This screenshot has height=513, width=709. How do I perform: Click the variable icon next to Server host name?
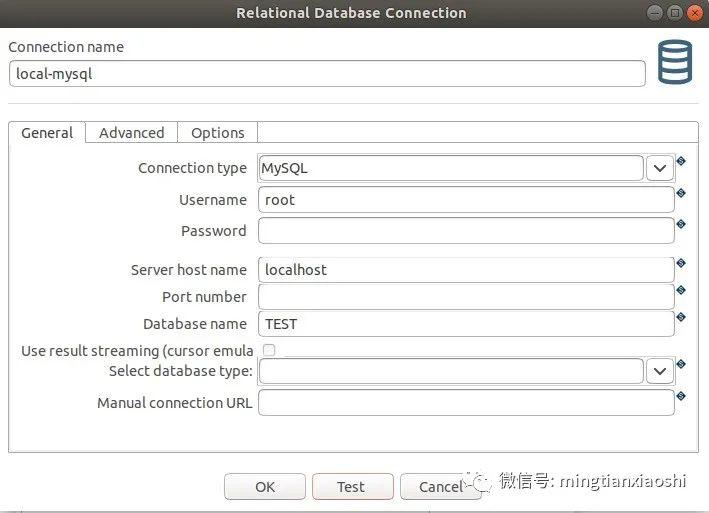681,263
